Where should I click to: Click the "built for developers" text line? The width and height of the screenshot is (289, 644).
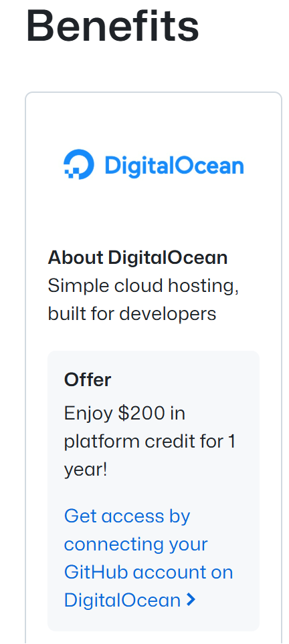click(x=132, y=314)
